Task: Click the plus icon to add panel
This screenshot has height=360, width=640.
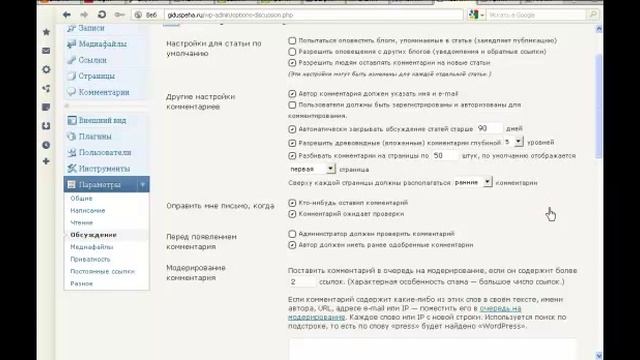Action: pos(46,161)
